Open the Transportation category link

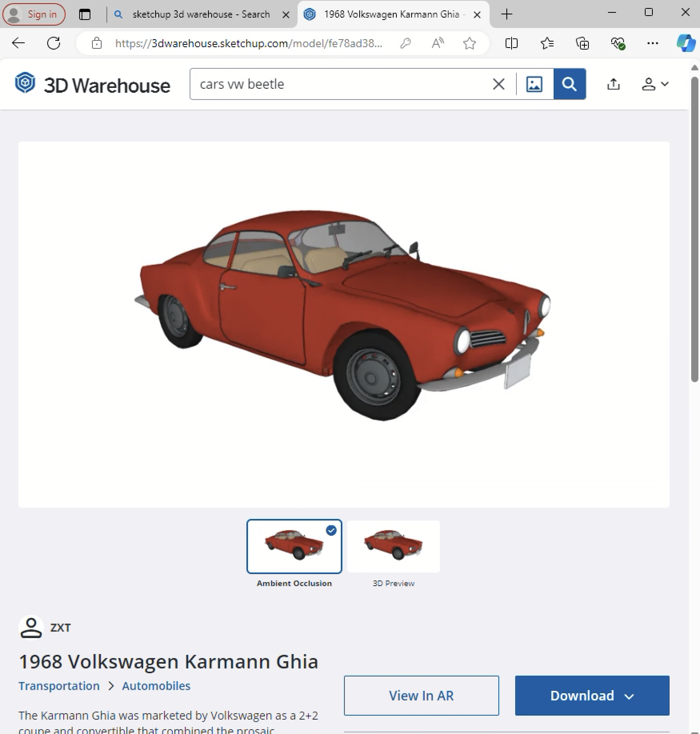(59, 686)
